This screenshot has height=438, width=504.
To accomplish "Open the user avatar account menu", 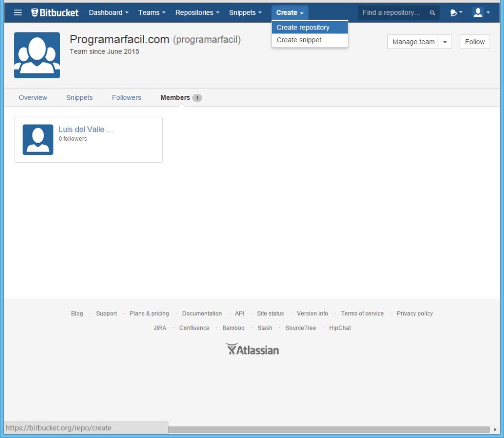I will pos(480,13).
